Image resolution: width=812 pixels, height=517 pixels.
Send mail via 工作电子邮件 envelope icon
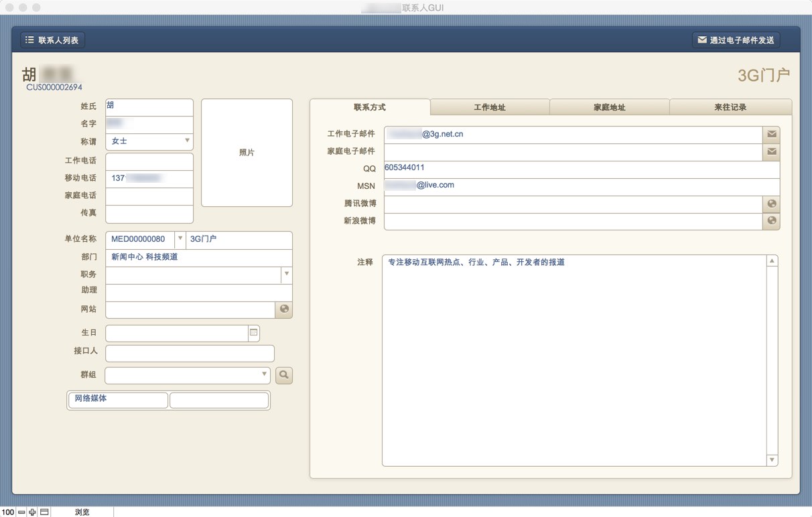coord(772,135)
